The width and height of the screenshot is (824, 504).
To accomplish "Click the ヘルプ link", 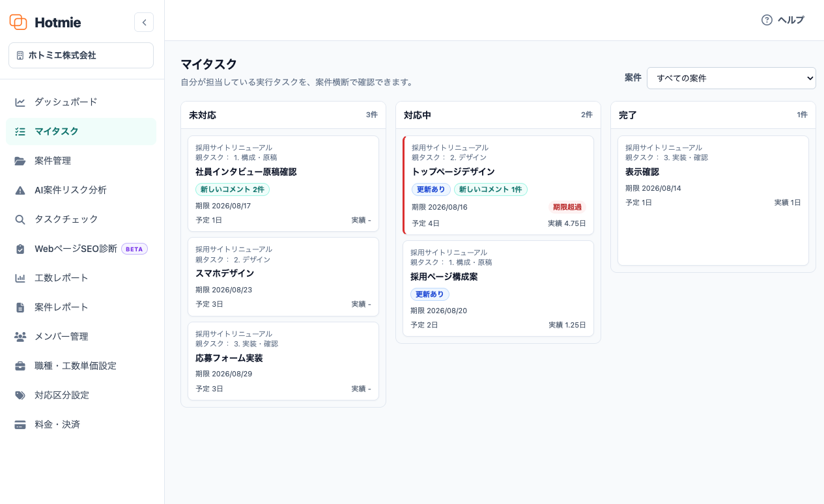I will (782, 20).
